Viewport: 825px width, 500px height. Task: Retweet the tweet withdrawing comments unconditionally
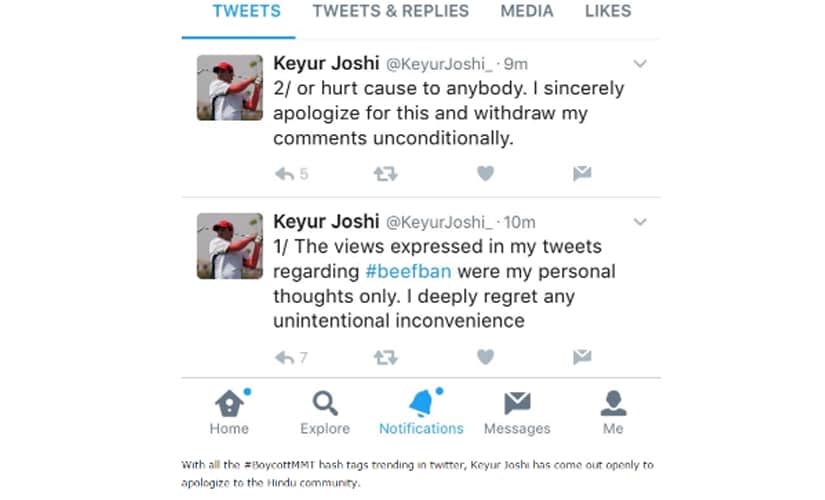[x=386, y=174]
